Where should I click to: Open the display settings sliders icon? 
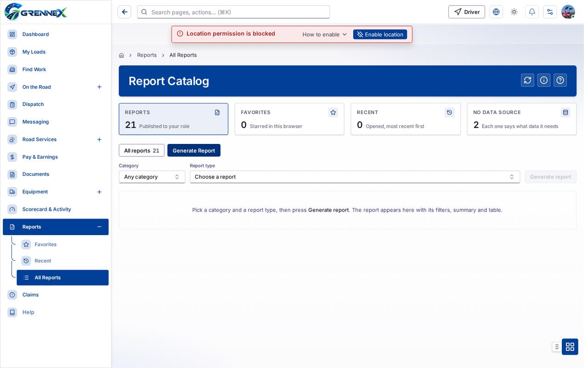pos(550,12)
